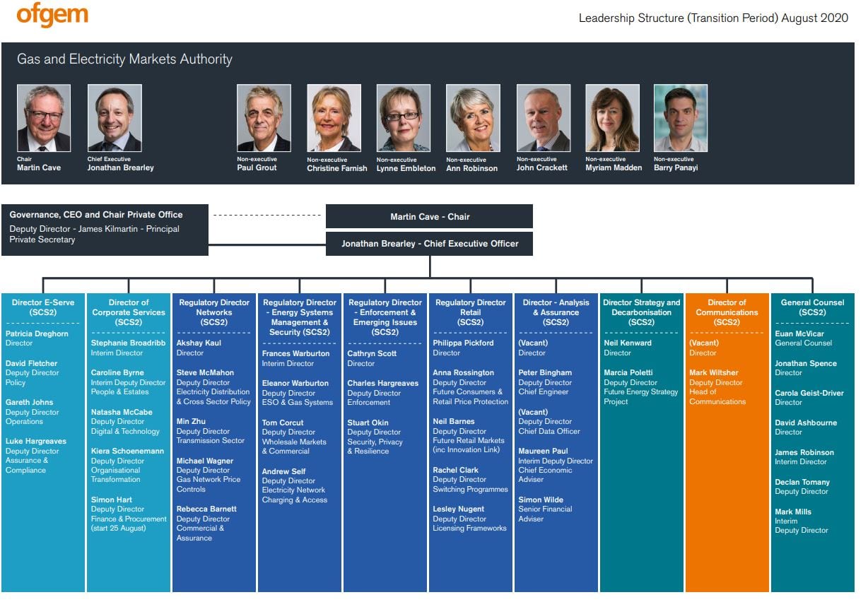The image size is (868, 602).
Task: Click the name 'Kiera Schoenemann'
Action: 128,451
